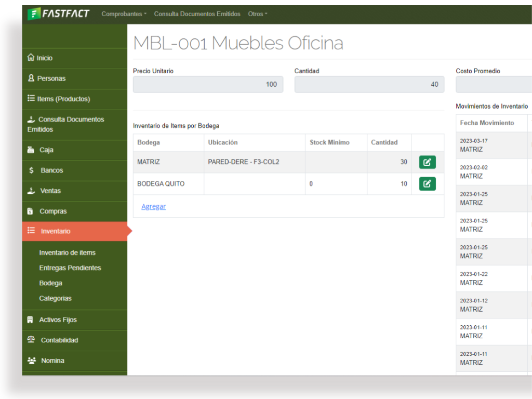Click the Ventas hand icon
This screenshot has width=532, height=399.
coord(31,190)
